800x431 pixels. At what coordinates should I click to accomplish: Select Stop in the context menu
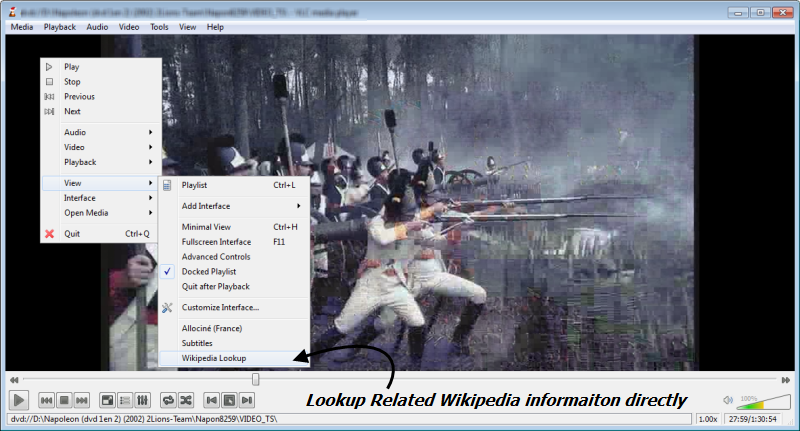pyautogui.click(x=101, y=82)
